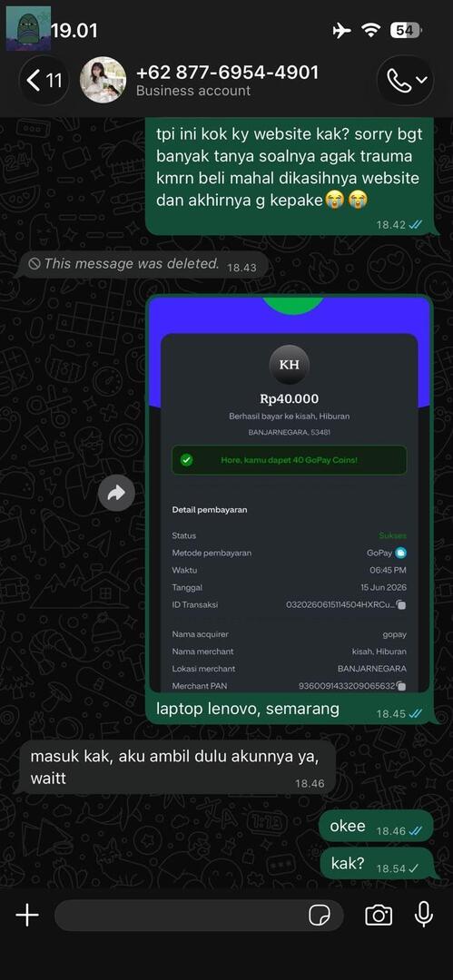Select the 'kak?' message bubble
Screen dimensions: 453x980
pos(376,865)
